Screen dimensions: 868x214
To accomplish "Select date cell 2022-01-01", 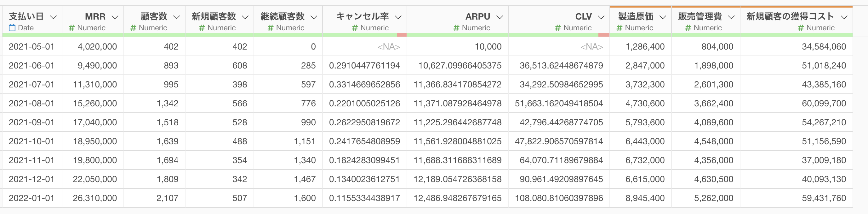I will pyautogui.click(x=32, y=198).
